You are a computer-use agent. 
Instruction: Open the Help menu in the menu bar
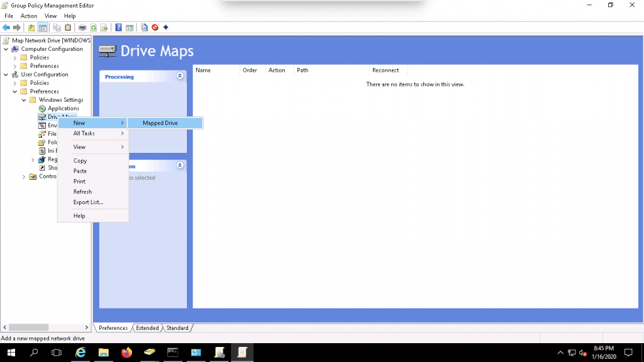pyautogui.click(x=70, y=16)
